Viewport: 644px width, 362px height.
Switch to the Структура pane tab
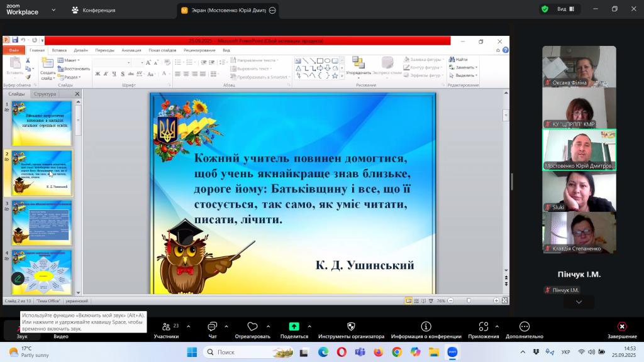(45, 94)
